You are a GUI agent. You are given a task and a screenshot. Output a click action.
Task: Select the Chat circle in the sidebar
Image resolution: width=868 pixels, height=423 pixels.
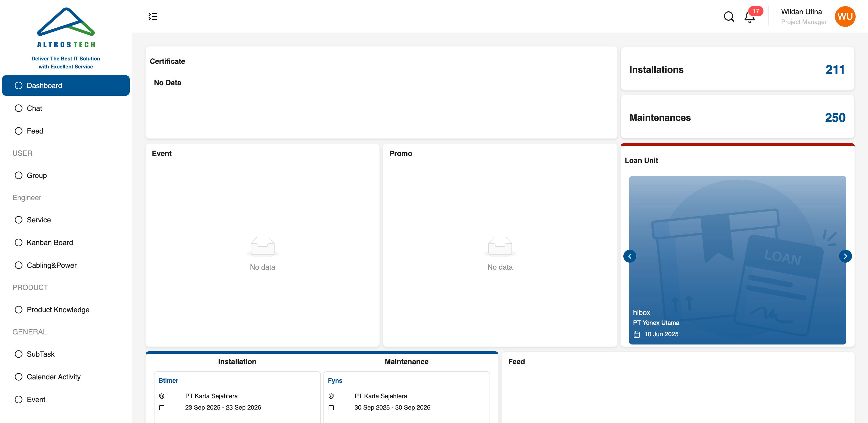point(19,108)
